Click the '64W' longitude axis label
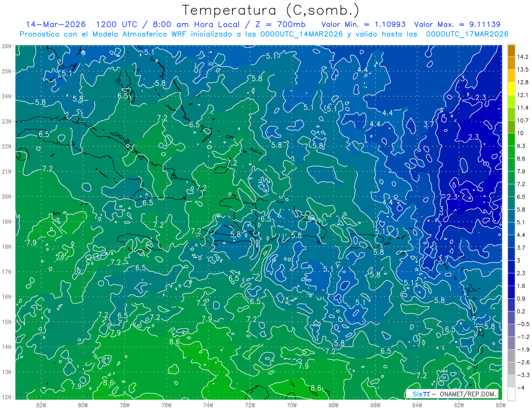 417,405
